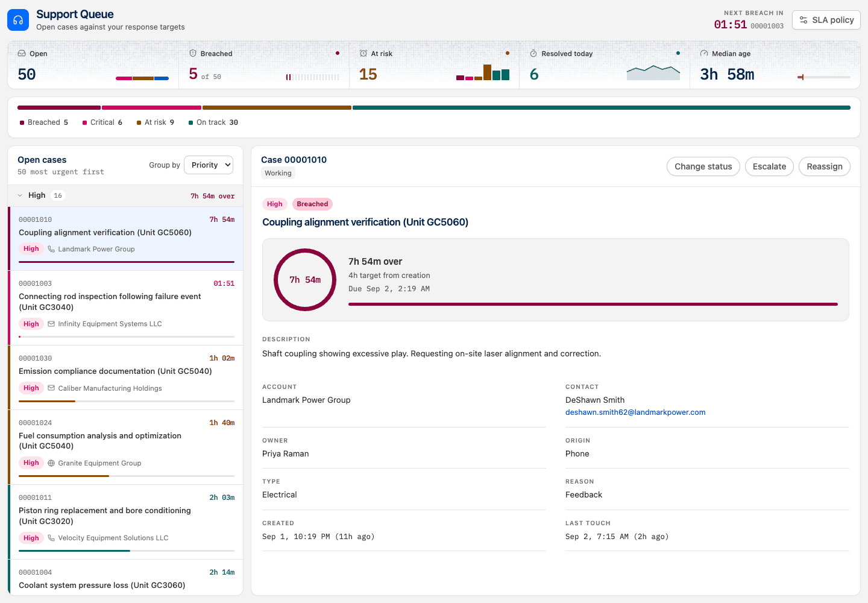Viewport: 868px width, 603px height.
Task: Click the Breached segment of status bar
Action: click(59, 108)
